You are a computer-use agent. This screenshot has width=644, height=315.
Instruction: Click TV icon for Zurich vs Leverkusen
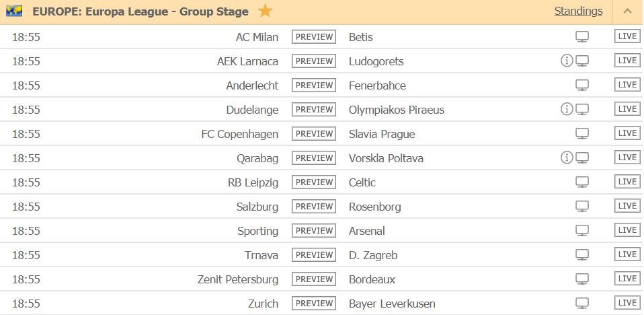(582, 304)
